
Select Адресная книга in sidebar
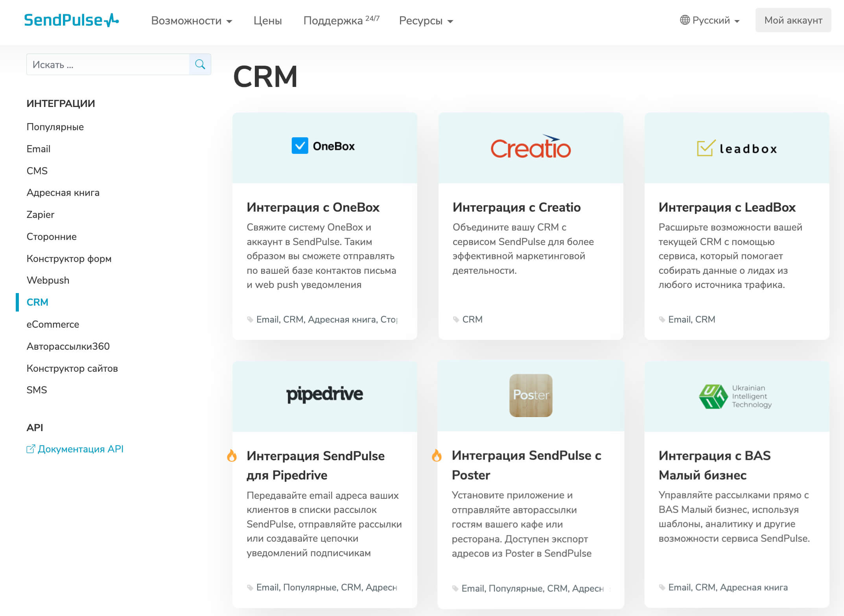[63, 192]
